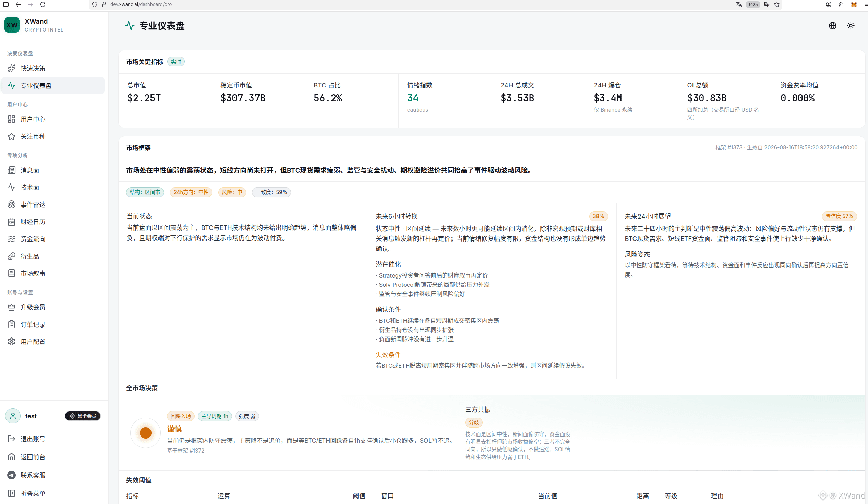Click 情绪指数 value 34

(413, 98)
